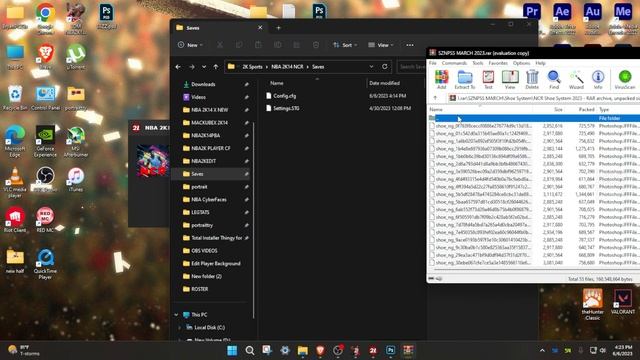Open Downloads in the Explorer sidebar
This screenshot has height=360, width=640.
click(203, 84)
